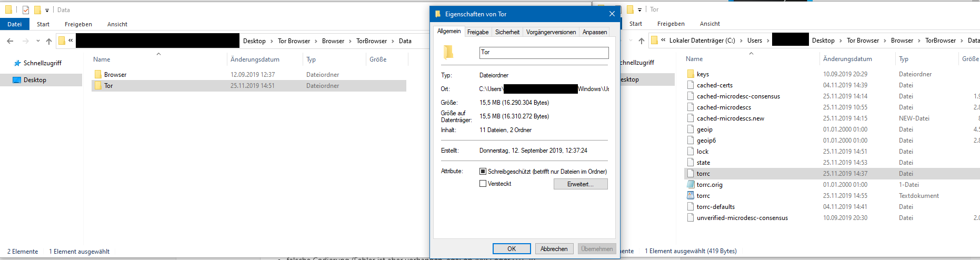Screen dimensions: 980x260
Task: Select highlighted torrc Datei file icon
Action: (691, 174)
